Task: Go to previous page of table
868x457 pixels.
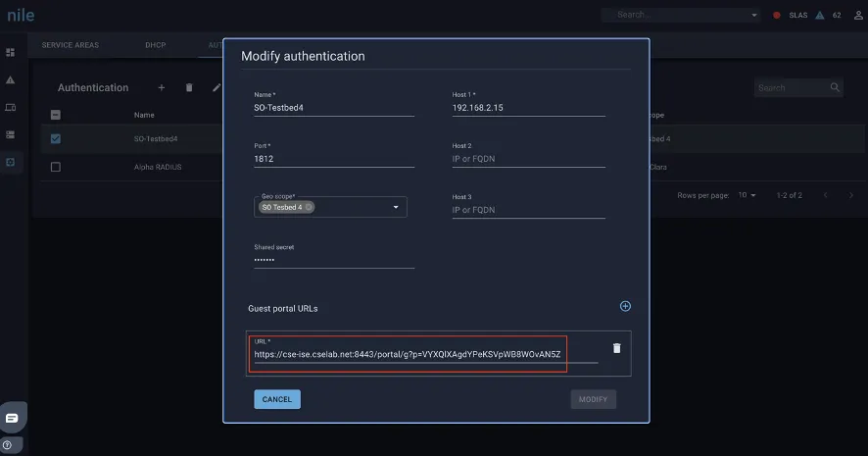Action: pyautogui.click(x=825, y=195)
